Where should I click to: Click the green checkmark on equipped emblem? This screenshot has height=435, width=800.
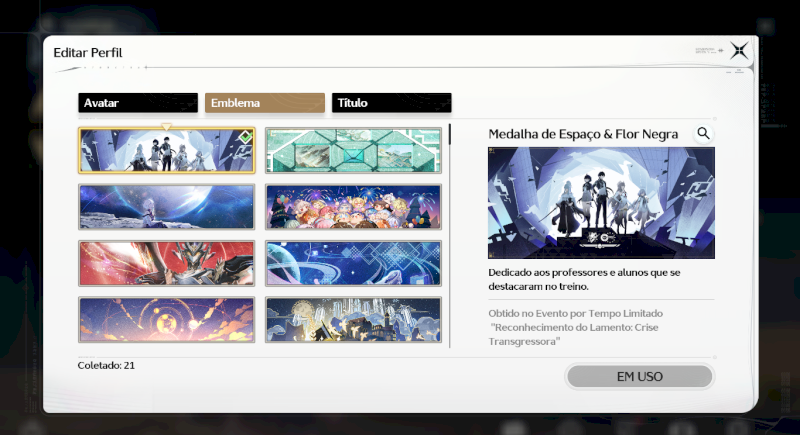tap(245, 137)
